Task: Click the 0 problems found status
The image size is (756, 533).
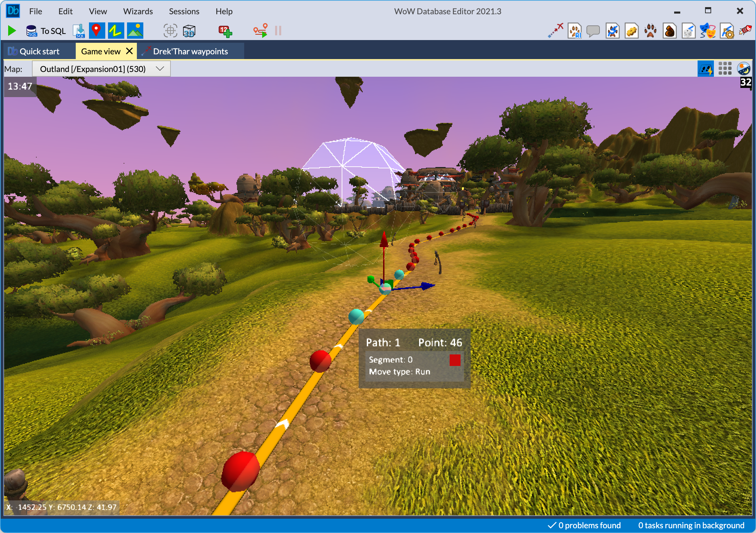Action: 584,525
